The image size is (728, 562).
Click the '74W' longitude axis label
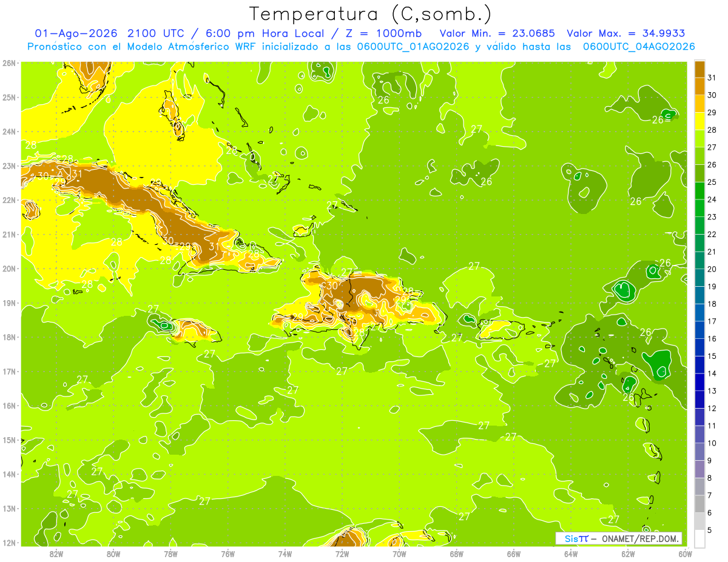pyautogui.click(x=285, y=554)
